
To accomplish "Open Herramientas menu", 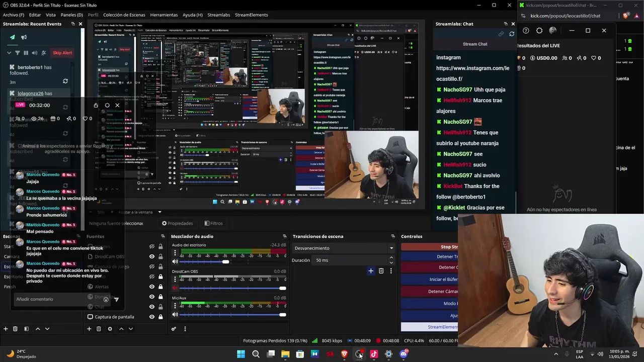I will [164, 15].
